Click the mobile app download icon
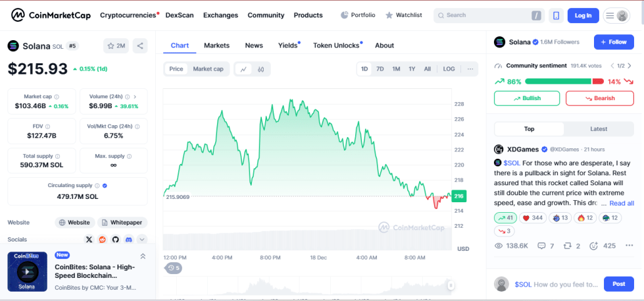Viewport: 644px width, 301px height. (x=557, y=15)
